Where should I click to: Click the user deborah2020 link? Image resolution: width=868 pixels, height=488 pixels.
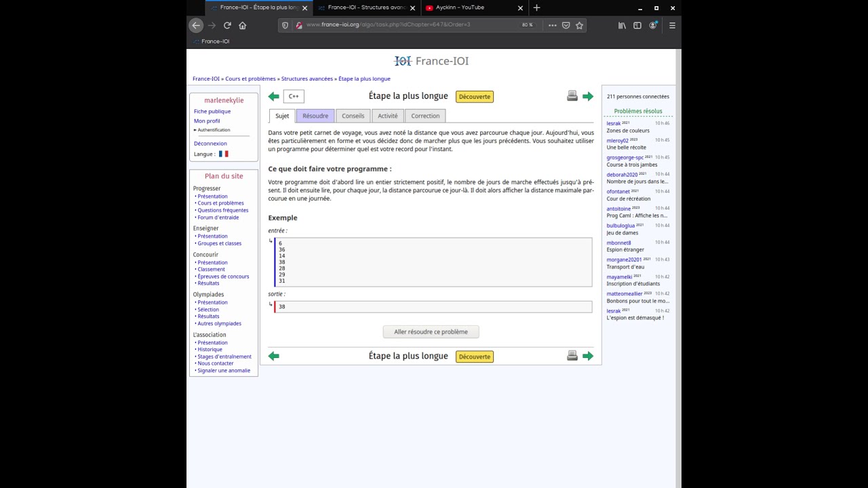click(x=622, y=175)
